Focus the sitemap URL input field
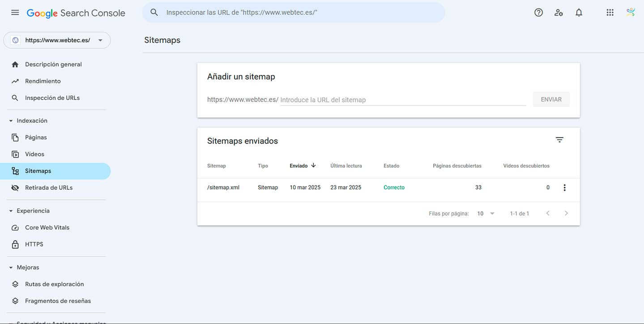Image resolution: width=644 pixels, height=324 pixels. pos(403,100)
